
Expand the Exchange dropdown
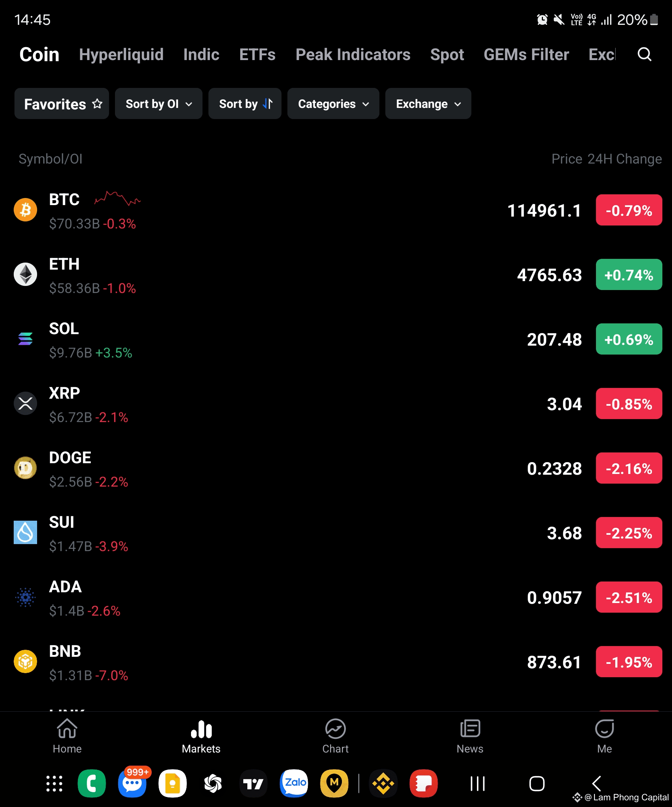pyautogui.click(x=428, y=104)
